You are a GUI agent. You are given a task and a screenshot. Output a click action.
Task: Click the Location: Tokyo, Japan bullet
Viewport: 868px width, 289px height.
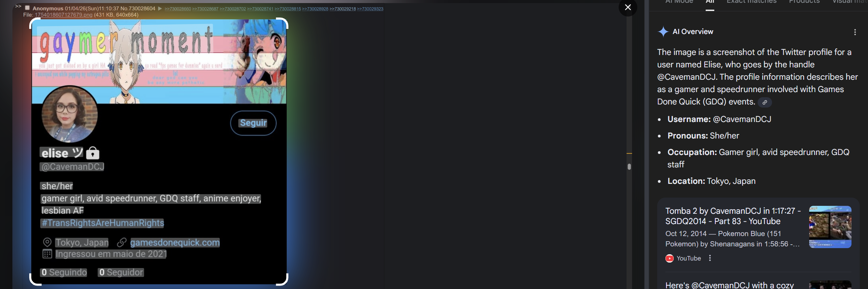[x=712, y=181]
